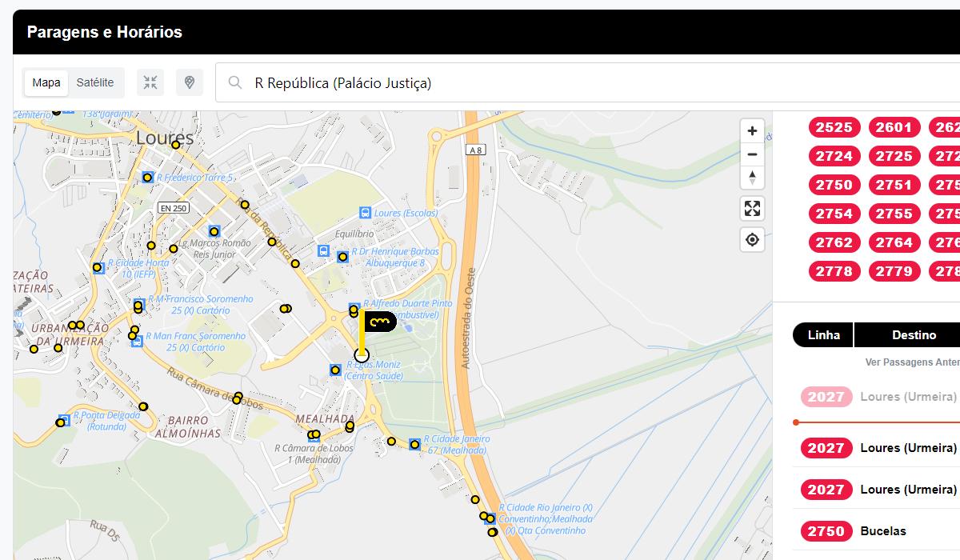The width and height of the screenshot is (960, 560).
Task: Zoom in on the map
Action: tap(751, 130)
